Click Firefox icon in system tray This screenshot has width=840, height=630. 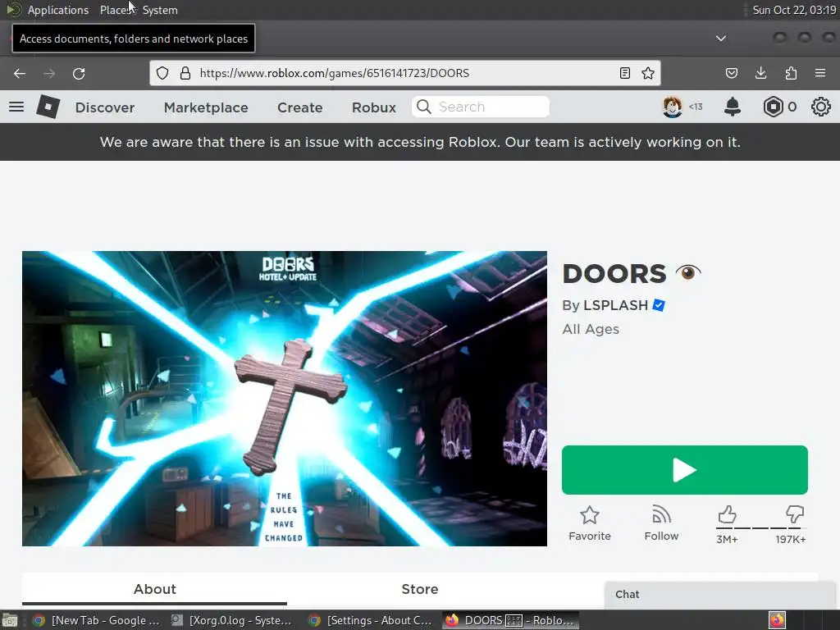coord(777,620)
